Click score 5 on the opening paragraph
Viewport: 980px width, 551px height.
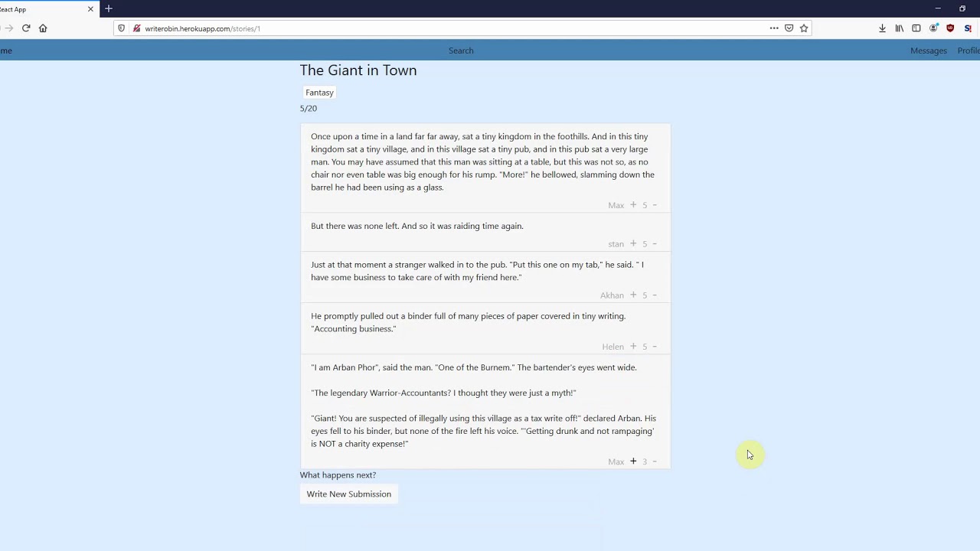click(x=645, y=205)
